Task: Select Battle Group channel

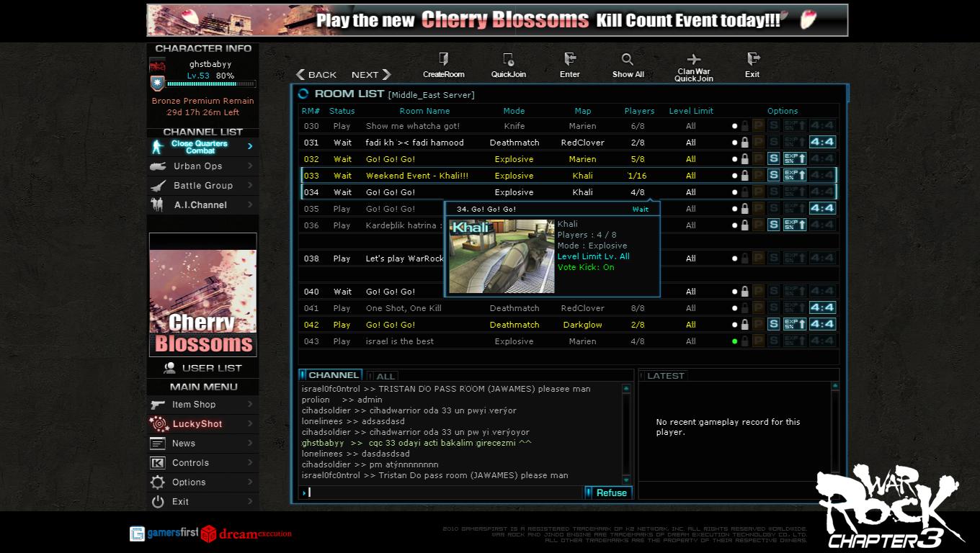Action: pos(202,185)
